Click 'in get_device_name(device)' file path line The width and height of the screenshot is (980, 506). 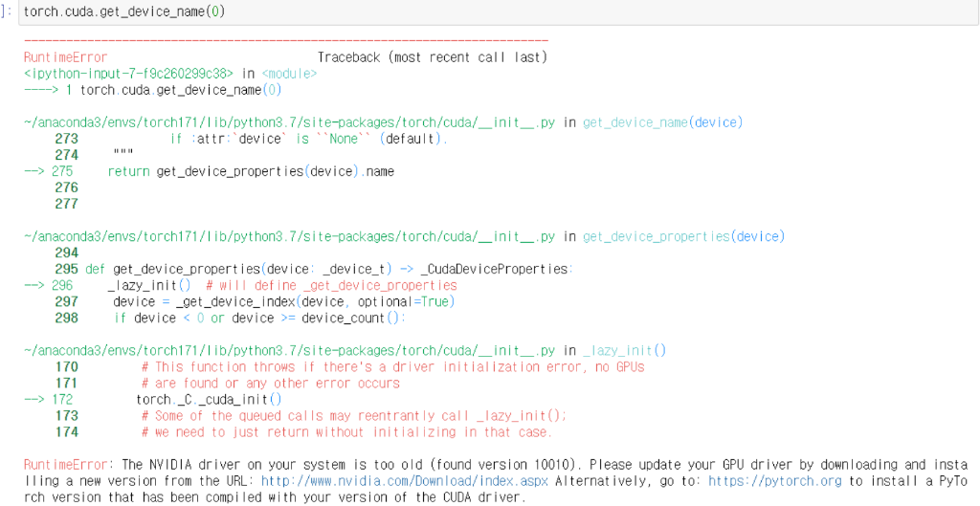(383, 122)
